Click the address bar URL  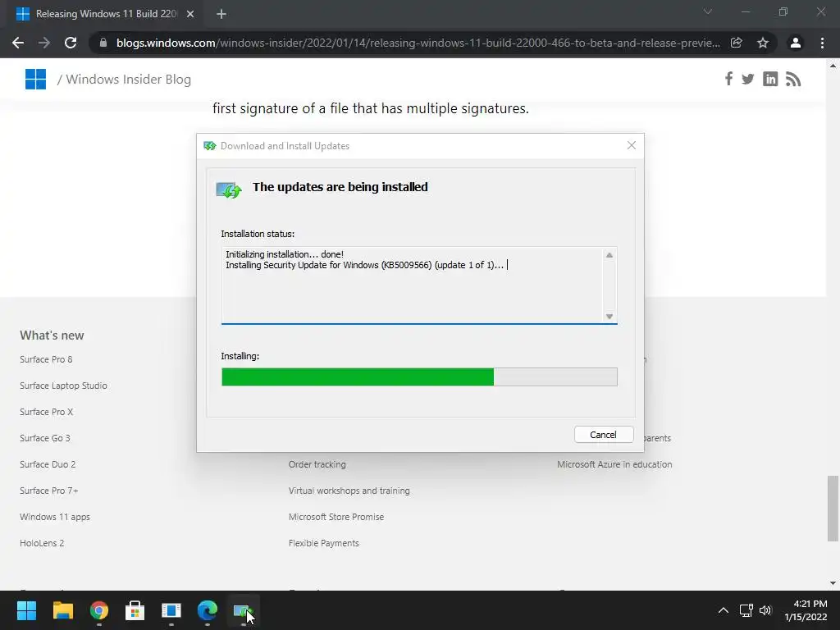pos(418,43)
